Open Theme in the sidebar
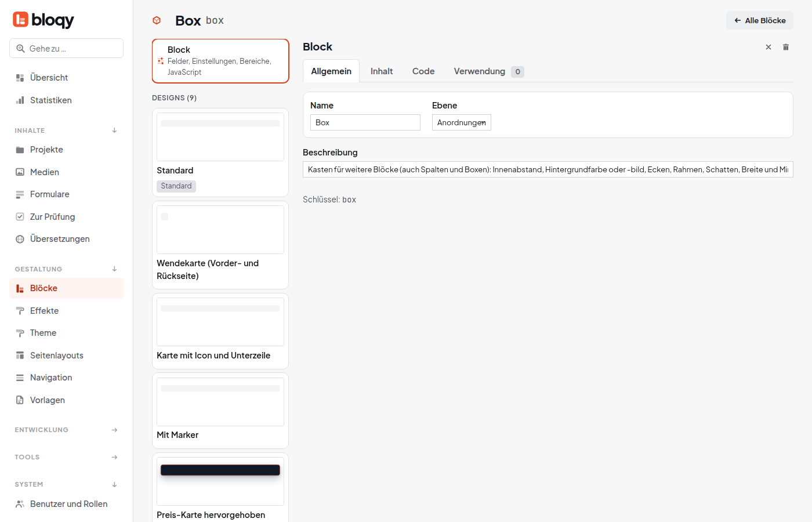This screenshot has width=812, height=522. pos(66,333)
